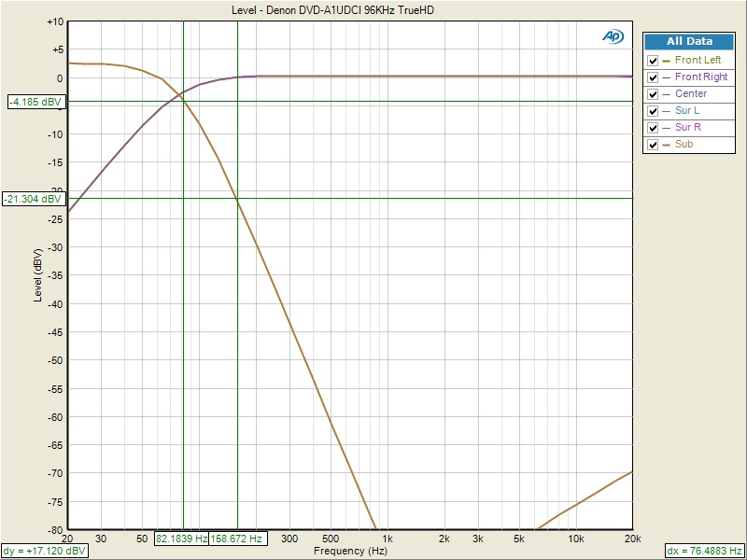This screenshot has height=560, width=747.
Task: Click the All Data legend header
Action: click(689, 41)
